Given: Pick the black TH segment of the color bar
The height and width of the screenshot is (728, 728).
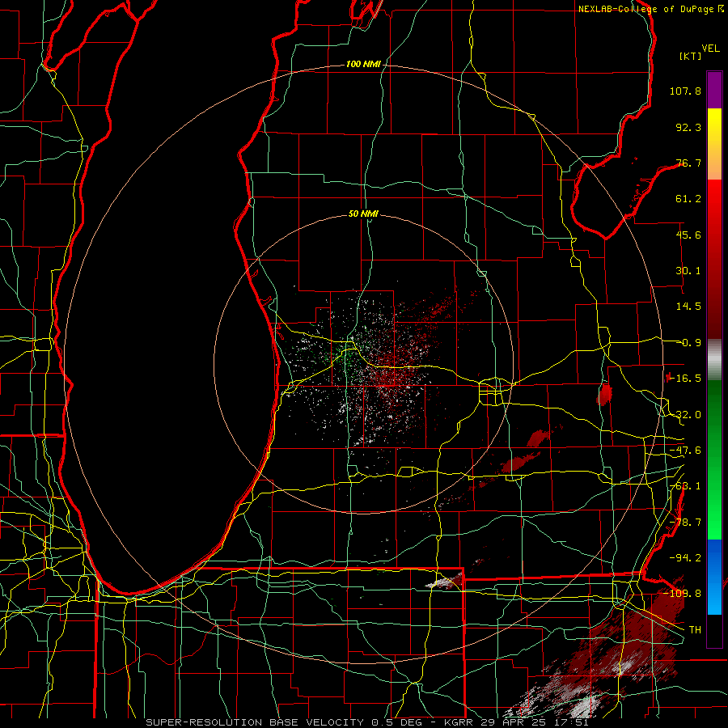Looking at the screenshot, I should coord(714,630).
